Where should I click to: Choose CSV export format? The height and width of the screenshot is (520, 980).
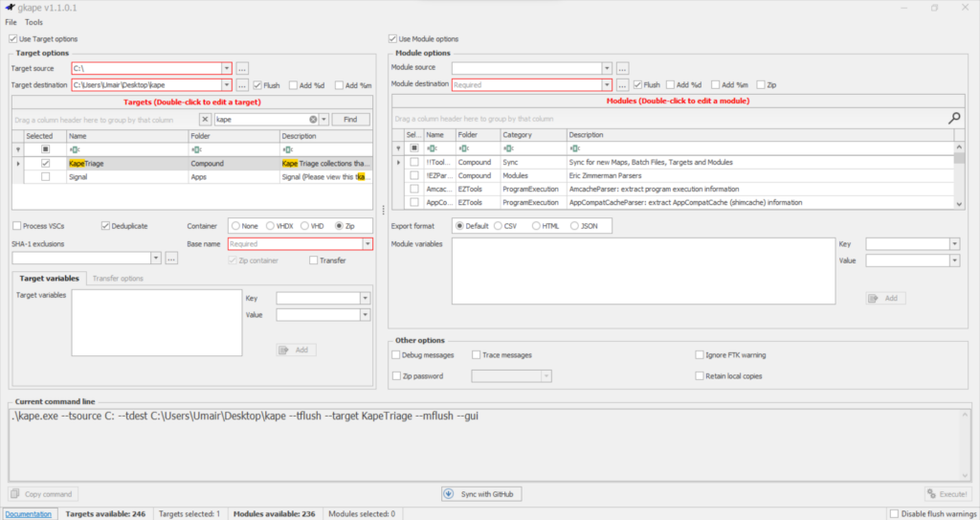click(498, 226)
